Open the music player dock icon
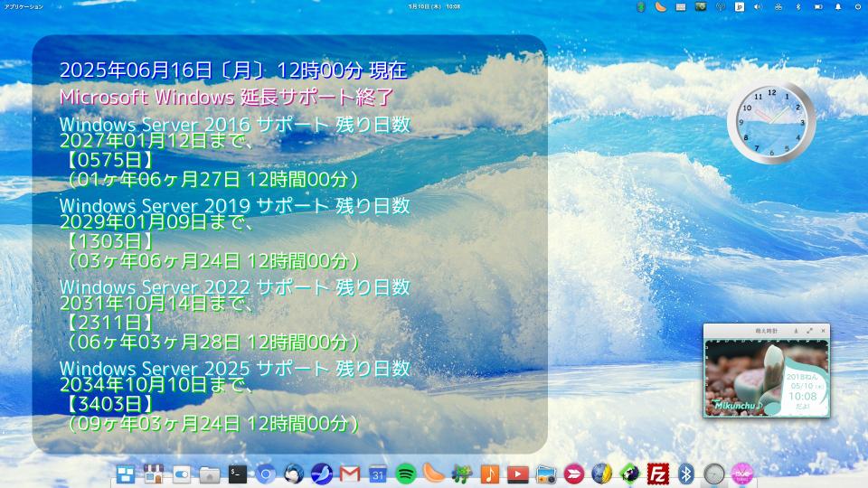Screen dimensions: 868x488 coord(489,474)
